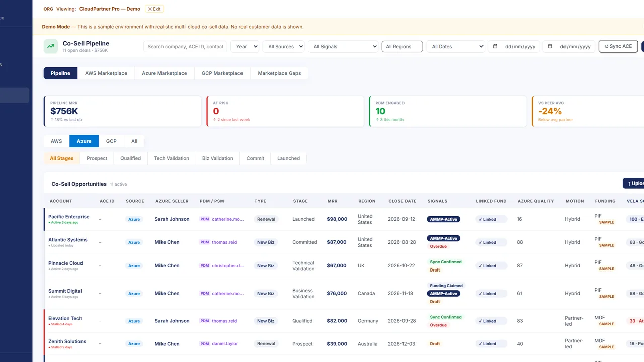This screenshot has width=644, height=362.
Task: Select Azure cloud filter
Action: point(84,141)
